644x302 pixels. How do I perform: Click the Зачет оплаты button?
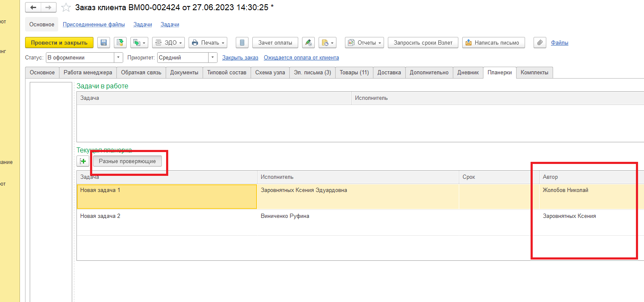tap(275, 42)
